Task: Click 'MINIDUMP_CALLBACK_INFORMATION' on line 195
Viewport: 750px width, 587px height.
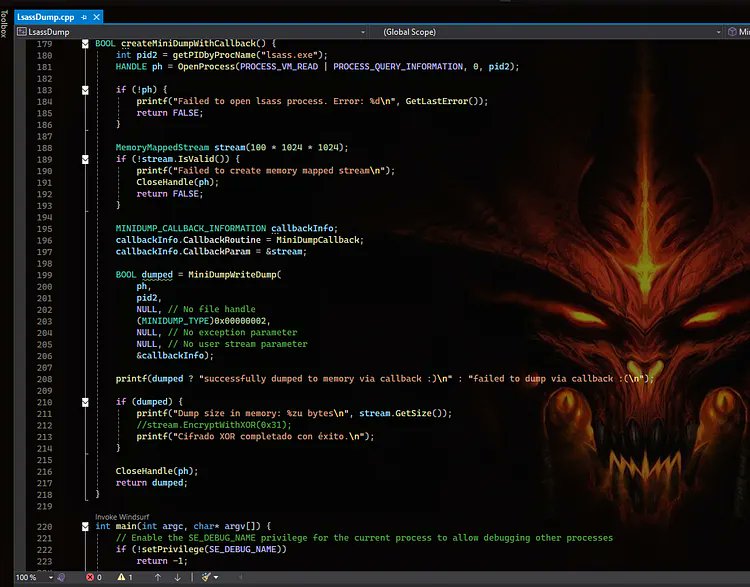Action: tap(191, 228)
